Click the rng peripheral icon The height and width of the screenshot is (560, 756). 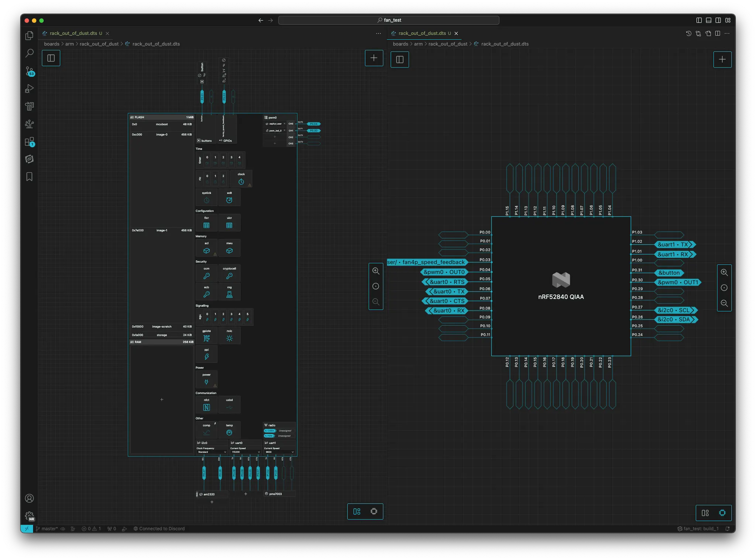[x=229, y=294]
